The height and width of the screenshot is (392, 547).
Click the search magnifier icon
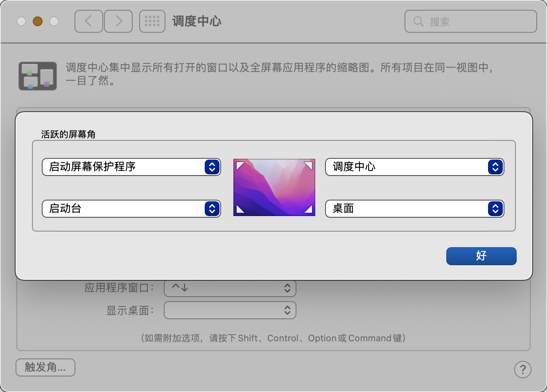pos(418,22)
